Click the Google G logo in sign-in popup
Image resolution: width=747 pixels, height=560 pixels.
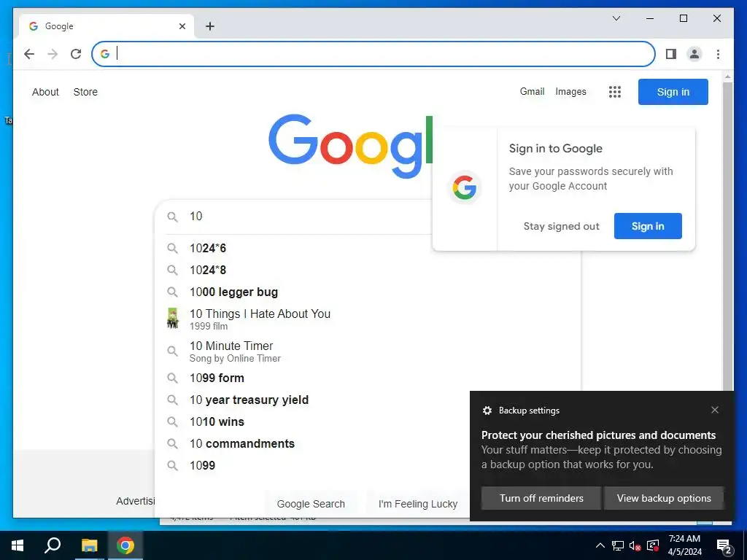click(465, 187)
